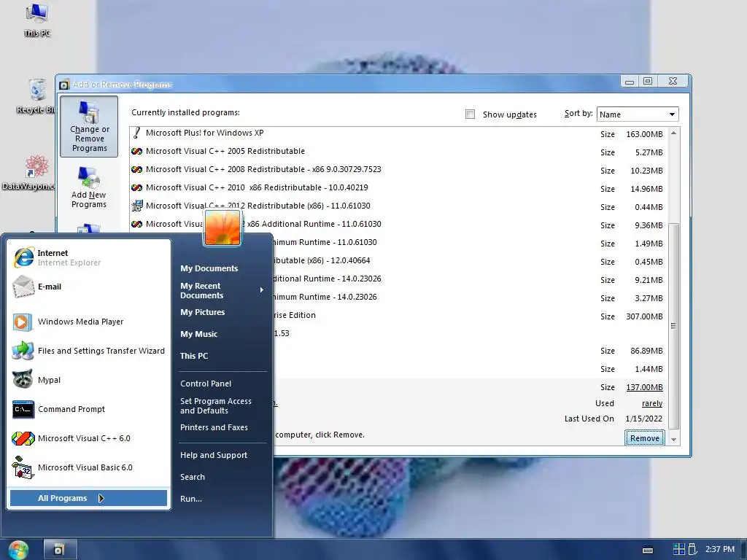The image size is (747, 560).
Task: Click the program list vertical scrollbar thumb
Action: click(x=673, y=326)
